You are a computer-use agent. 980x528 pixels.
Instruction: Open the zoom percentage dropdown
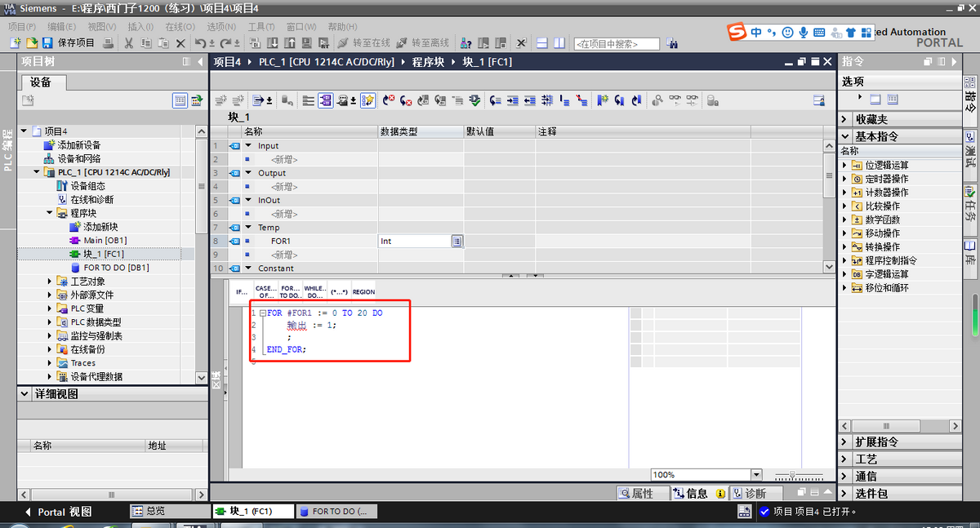(x=755, y=475)
